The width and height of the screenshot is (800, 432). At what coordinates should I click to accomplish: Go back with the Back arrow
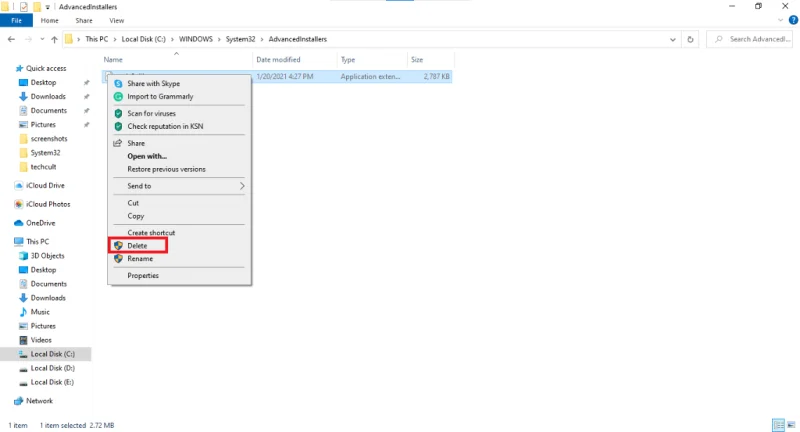(x=11, y=39)
